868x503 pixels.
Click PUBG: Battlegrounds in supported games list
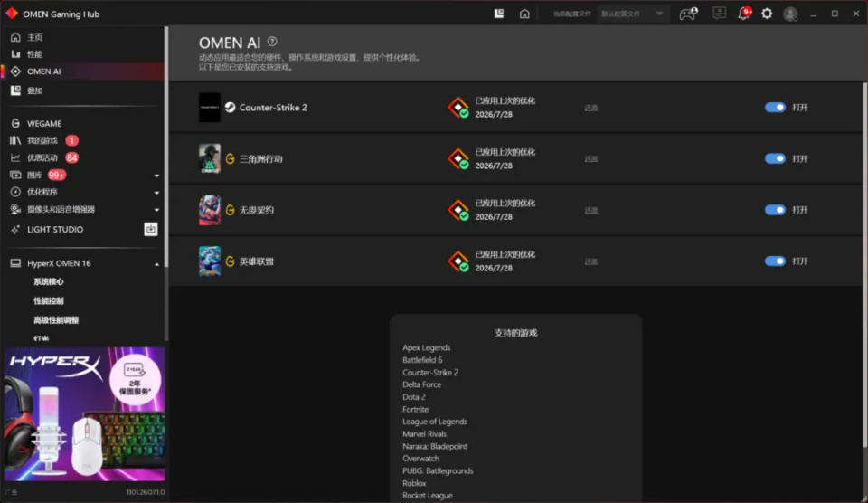tap(438, 470)
